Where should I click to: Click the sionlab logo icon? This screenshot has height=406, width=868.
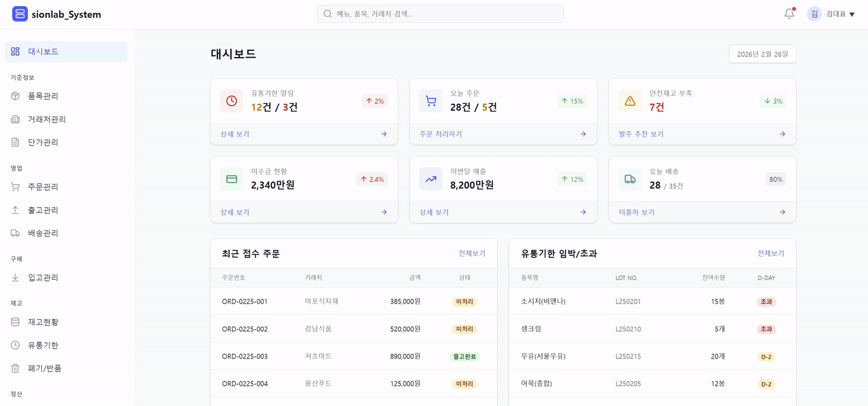click(x=20, y=14)
